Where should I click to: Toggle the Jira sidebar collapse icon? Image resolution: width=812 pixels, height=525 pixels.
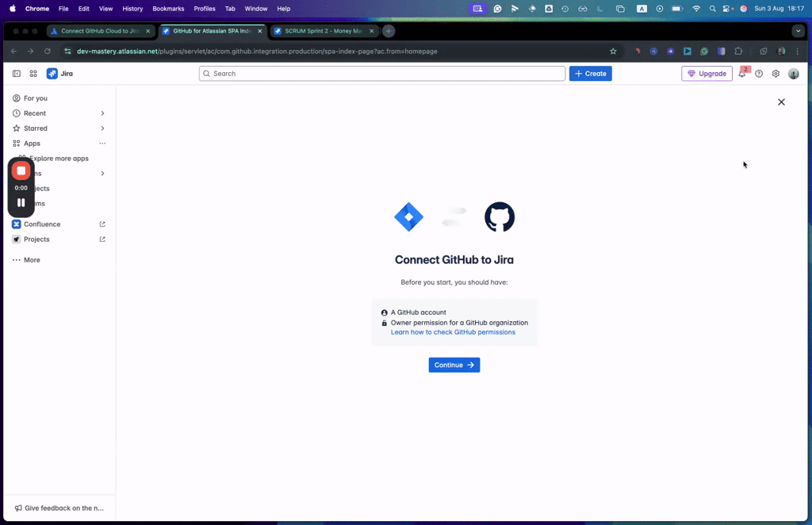click(17, 74)
